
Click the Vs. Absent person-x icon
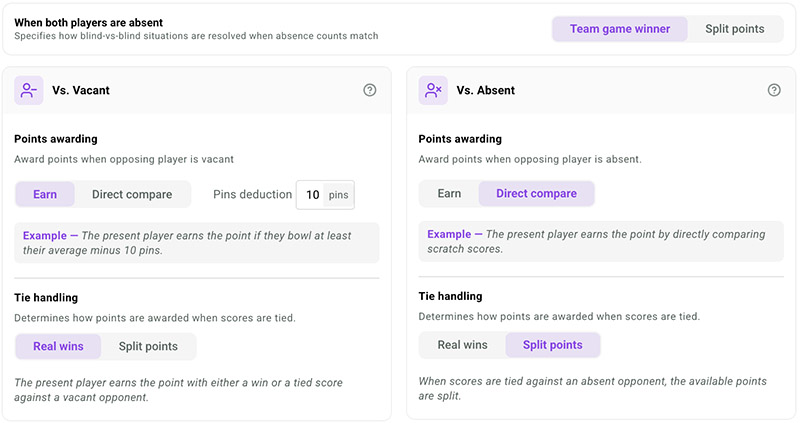[433, 90]
